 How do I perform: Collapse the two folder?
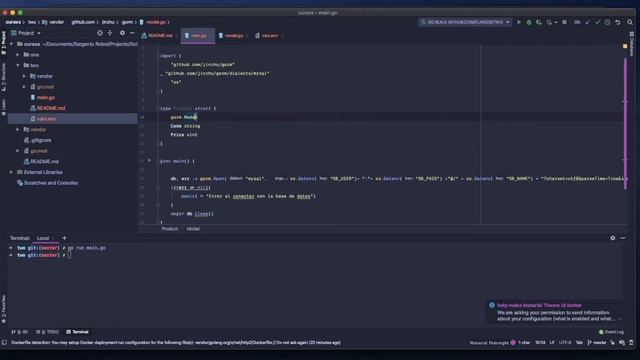(18, 65)
